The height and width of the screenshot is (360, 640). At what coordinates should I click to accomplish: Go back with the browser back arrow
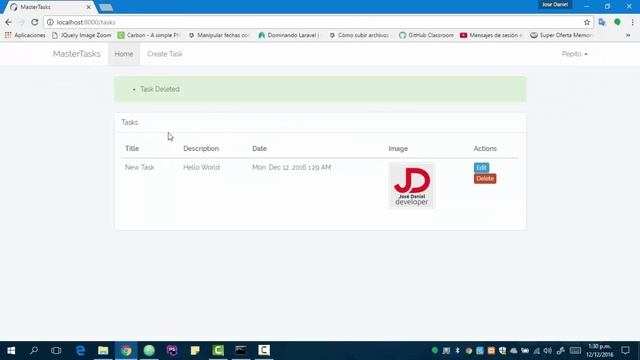[9, 22]
